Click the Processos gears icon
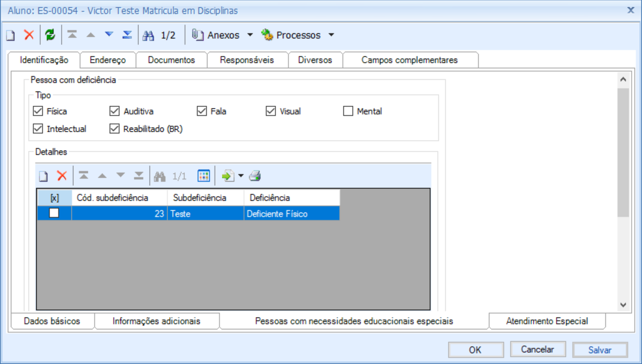Image resolution: width=642 pixels, height=364 pixels. (x=267, y=35)
